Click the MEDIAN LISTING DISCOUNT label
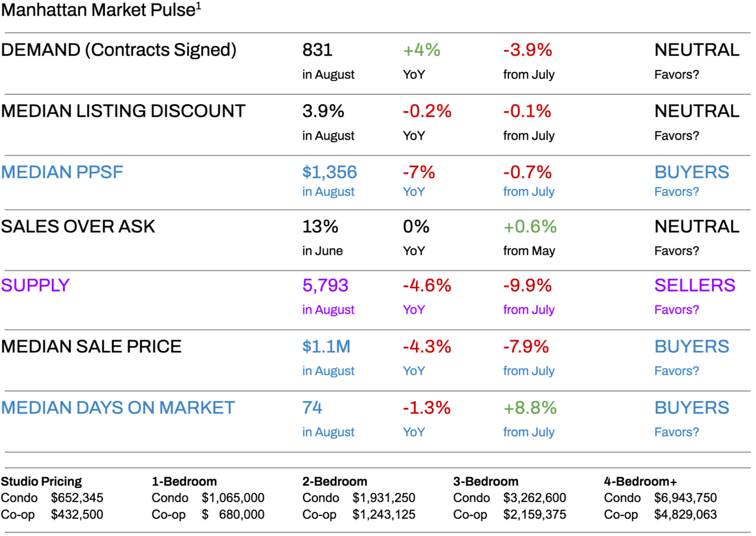Screen dimensions: 756x536 click(x=123, y=111)
